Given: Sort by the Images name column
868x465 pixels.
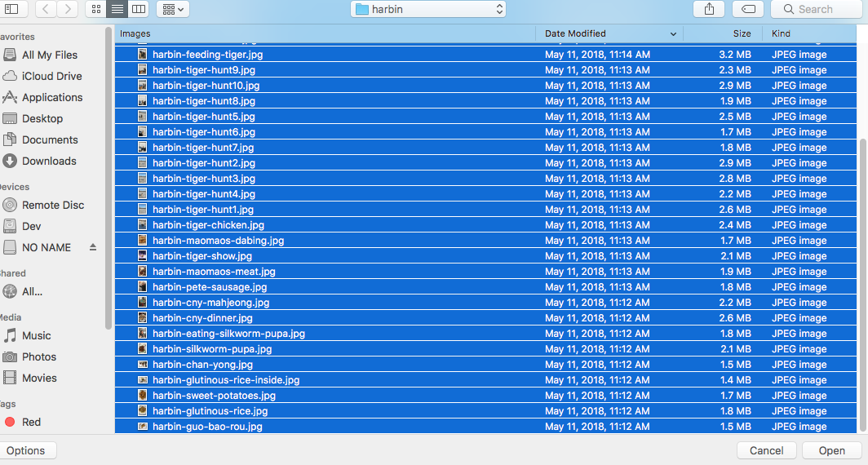Looking at the screenshot, I should (x=325, y=33).
